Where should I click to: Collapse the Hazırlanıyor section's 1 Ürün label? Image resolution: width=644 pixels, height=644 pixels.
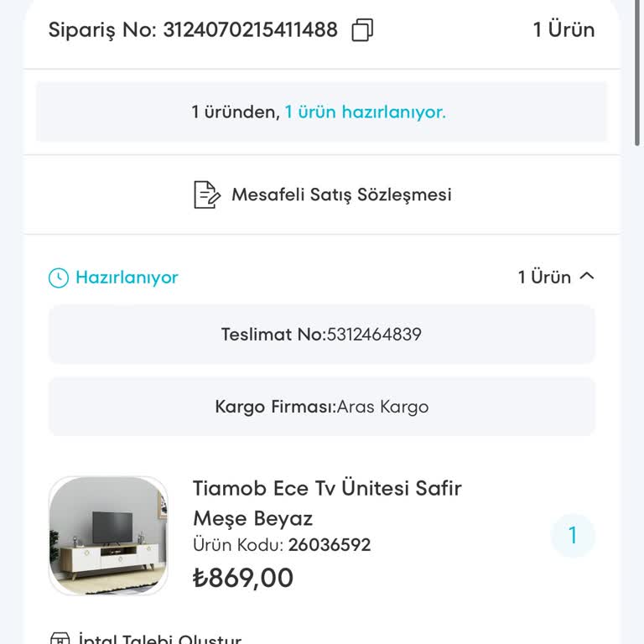pyautogui.click(x=544, y=278)
